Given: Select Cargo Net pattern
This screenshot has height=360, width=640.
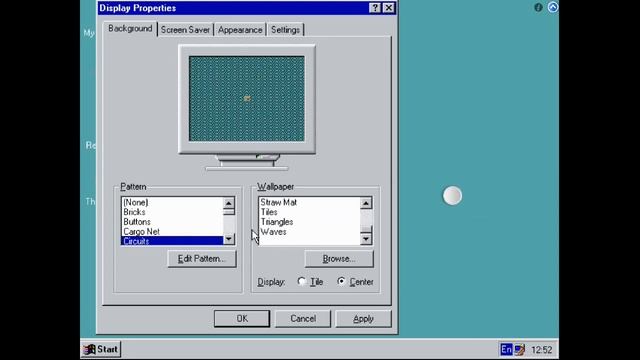Looking at the screenshot, I should tap(172, 232).
